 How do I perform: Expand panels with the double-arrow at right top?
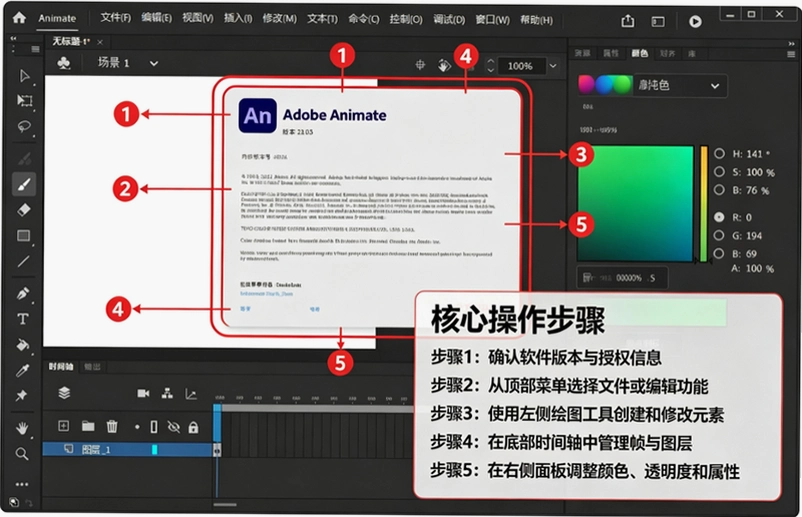[x=791, y=43]
